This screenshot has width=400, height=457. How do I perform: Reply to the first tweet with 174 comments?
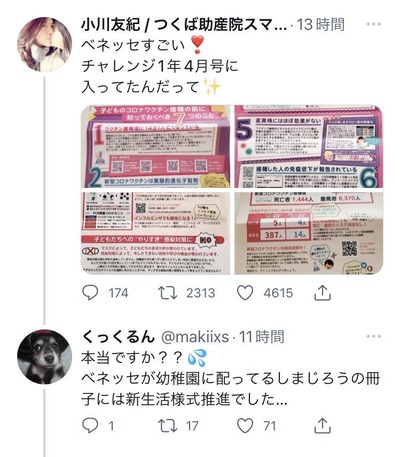click(90, 293)
